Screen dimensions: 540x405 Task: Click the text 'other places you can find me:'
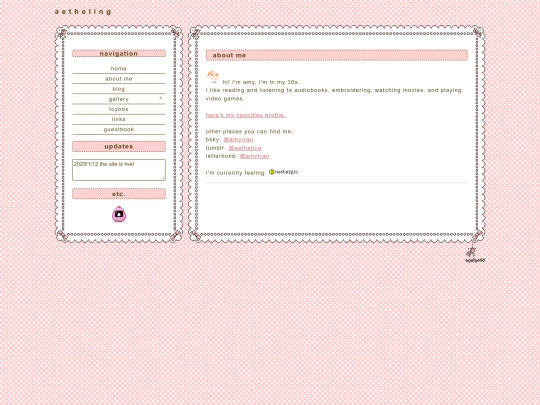click(249, 131)
